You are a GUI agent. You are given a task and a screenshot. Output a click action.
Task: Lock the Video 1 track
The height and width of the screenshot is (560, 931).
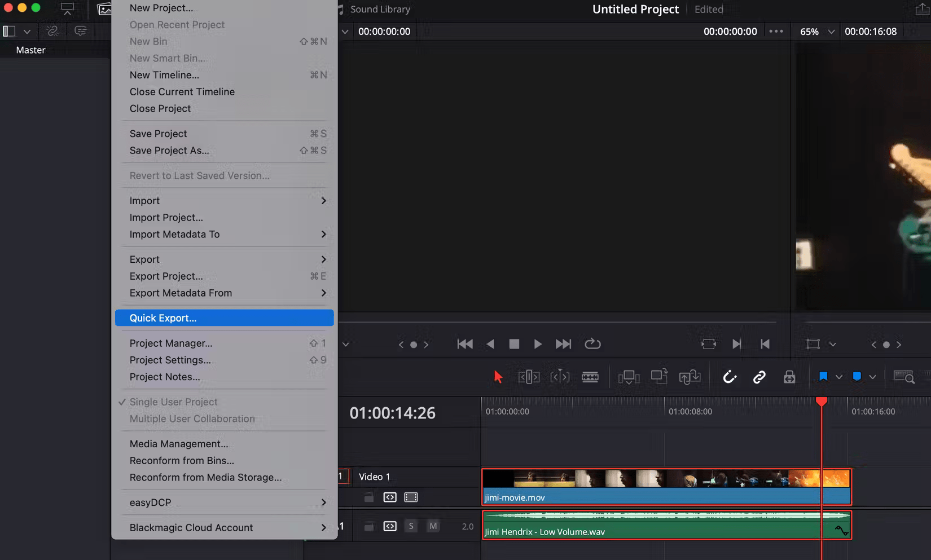[x=370, y=497]
